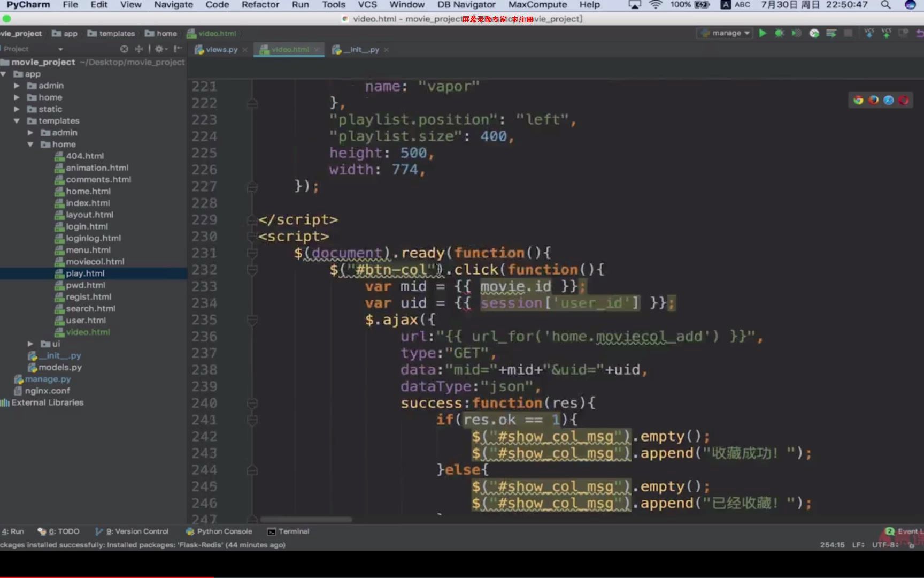924x578 pixels.
Task: Click the AirPlay display icon in menu bar
Action: point(634,5)
